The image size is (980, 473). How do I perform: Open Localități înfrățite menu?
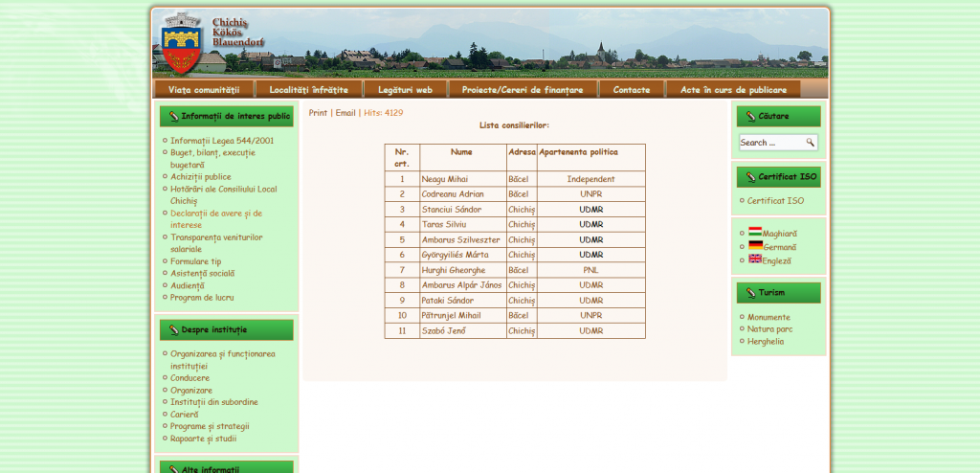tap(308, 90)
